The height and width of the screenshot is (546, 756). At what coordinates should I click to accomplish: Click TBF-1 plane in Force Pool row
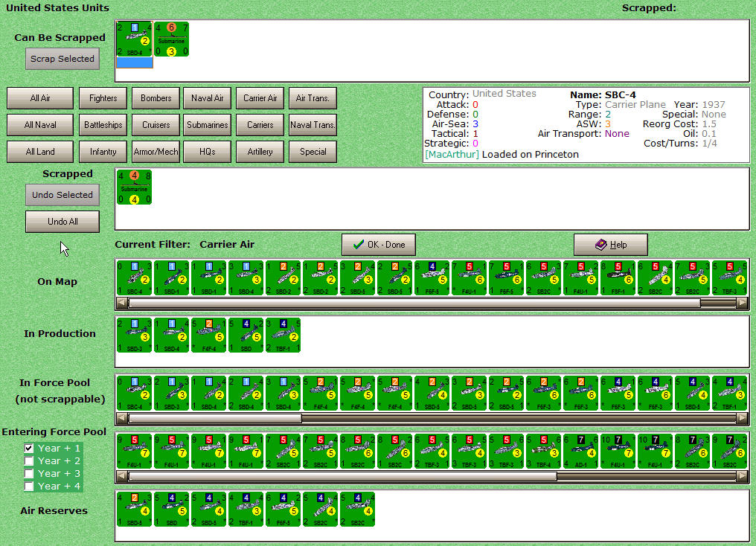pyautogui.click(x=729, y=394)
